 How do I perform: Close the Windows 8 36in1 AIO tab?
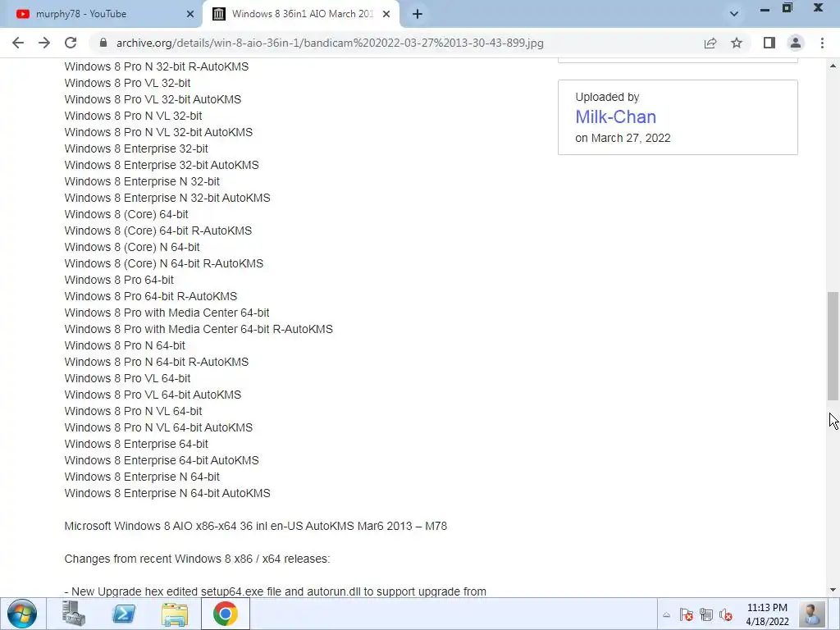coord(386,14)
